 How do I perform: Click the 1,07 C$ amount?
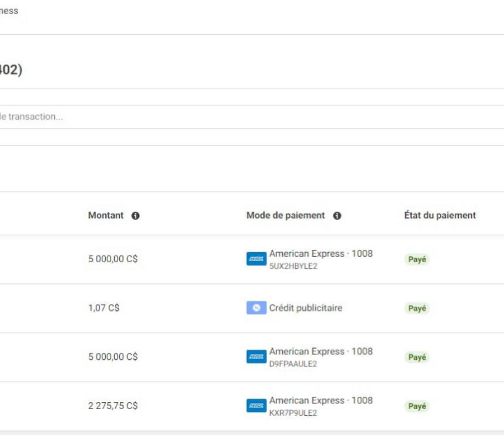[x=104, y=308]
